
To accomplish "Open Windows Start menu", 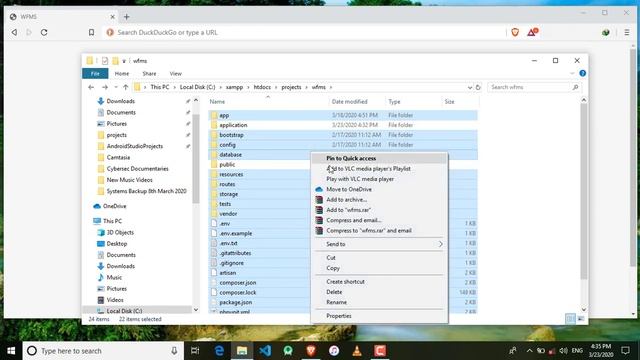I will coord(11,351).
